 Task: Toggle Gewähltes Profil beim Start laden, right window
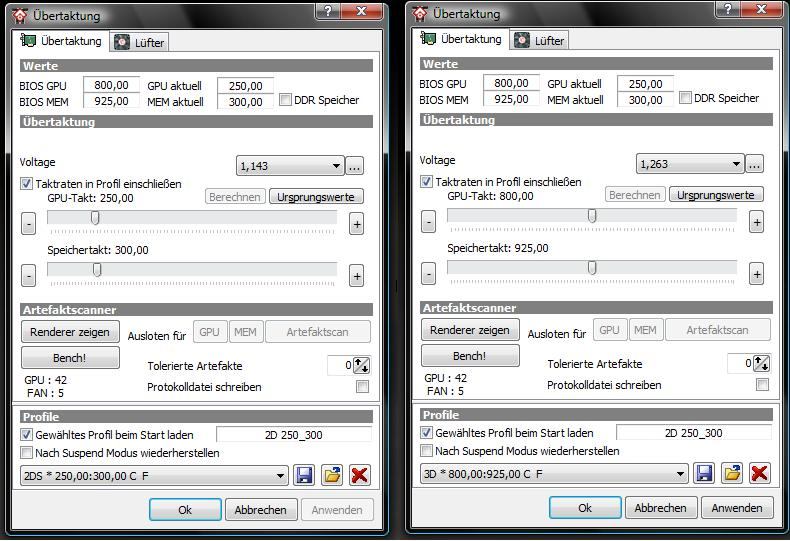pos(426,432)
